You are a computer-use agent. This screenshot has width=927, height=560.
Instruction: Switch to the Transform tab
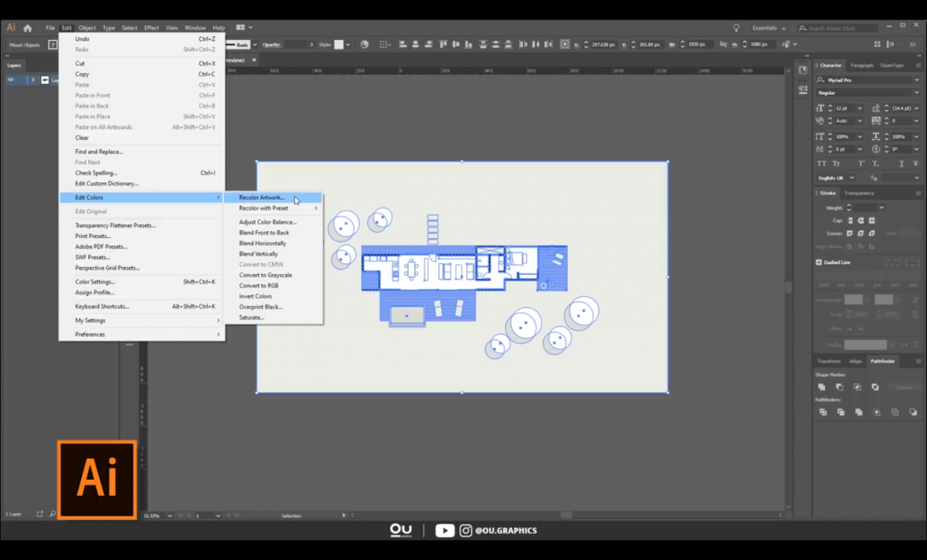tap(829, 361)
